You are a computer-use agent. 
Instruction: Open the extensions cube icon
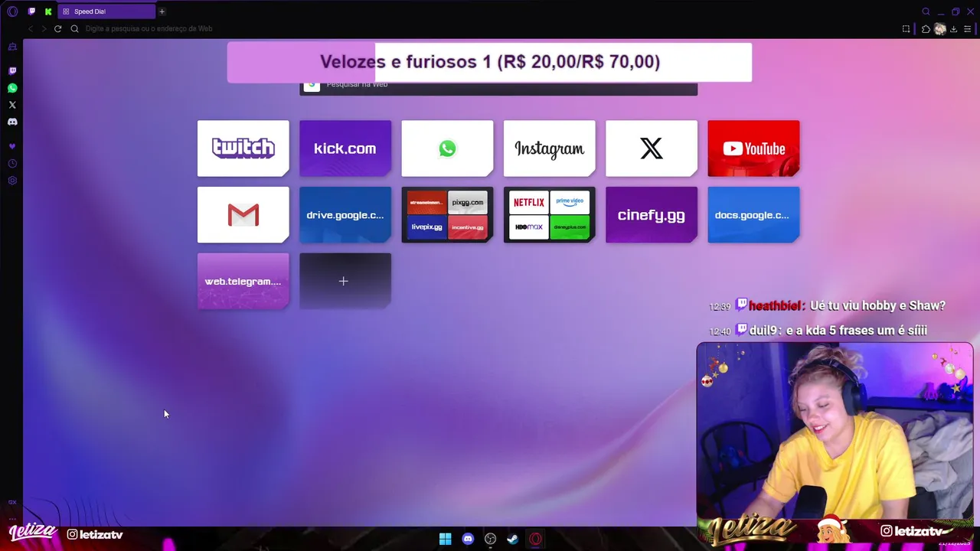(926, 29)
